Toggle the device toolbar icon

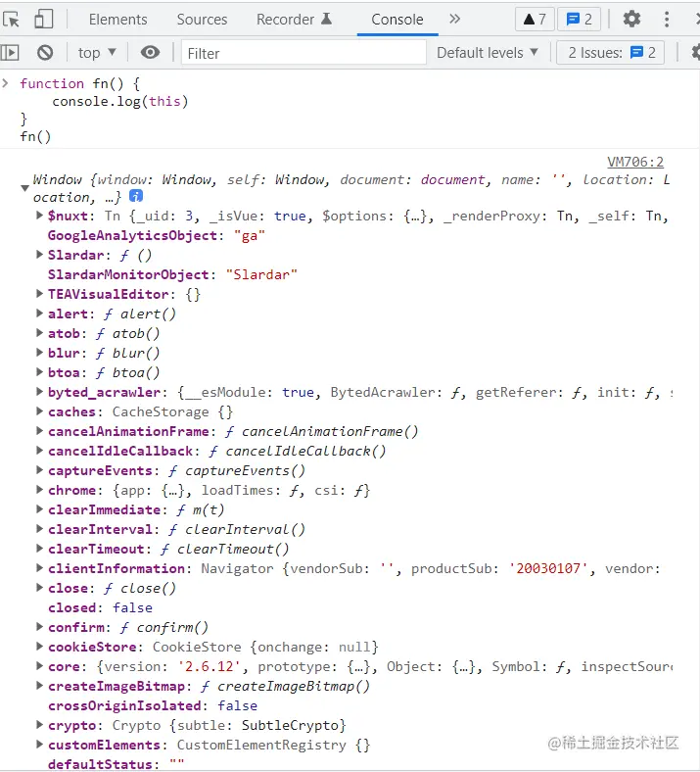44,20
